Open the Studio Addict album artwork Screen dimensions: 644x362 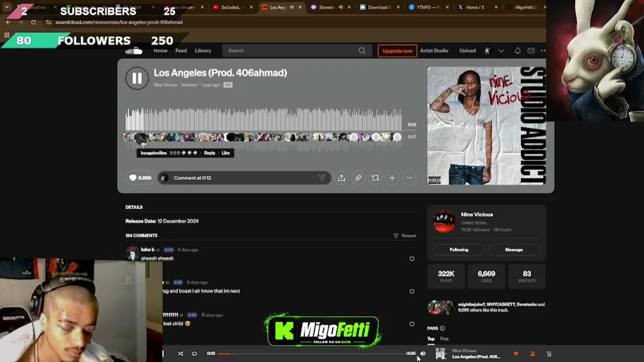click(487, 126)
